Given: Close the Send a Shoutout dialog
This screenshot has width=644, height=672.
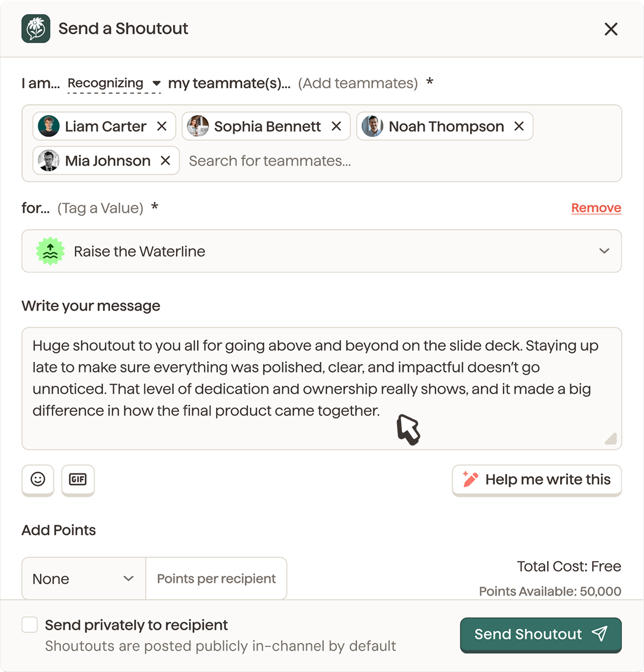Looking at the screenshot, I should point(611,29).
